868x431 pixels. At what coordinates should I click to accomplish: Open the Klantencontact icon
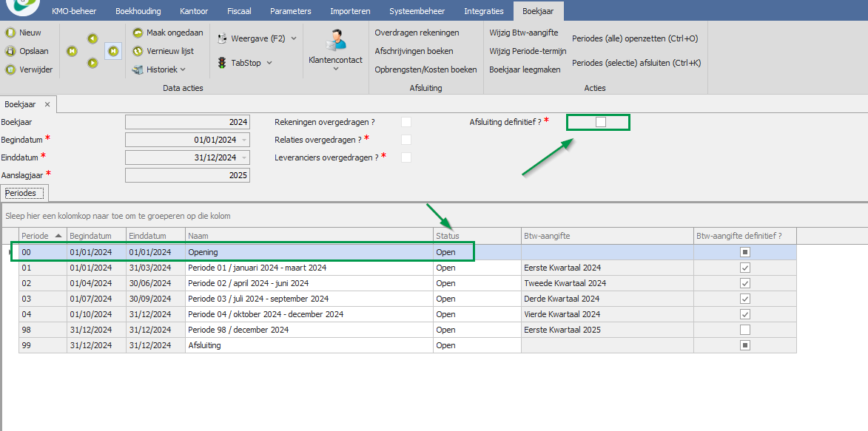335,41
